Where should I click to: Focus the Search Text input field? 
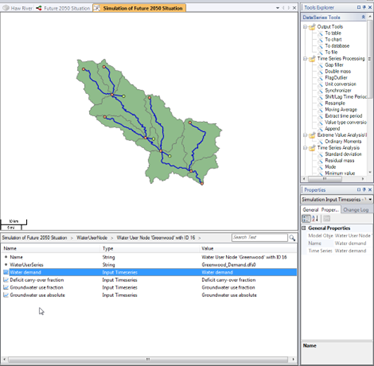pyautogui.click(x=259, y=237)
